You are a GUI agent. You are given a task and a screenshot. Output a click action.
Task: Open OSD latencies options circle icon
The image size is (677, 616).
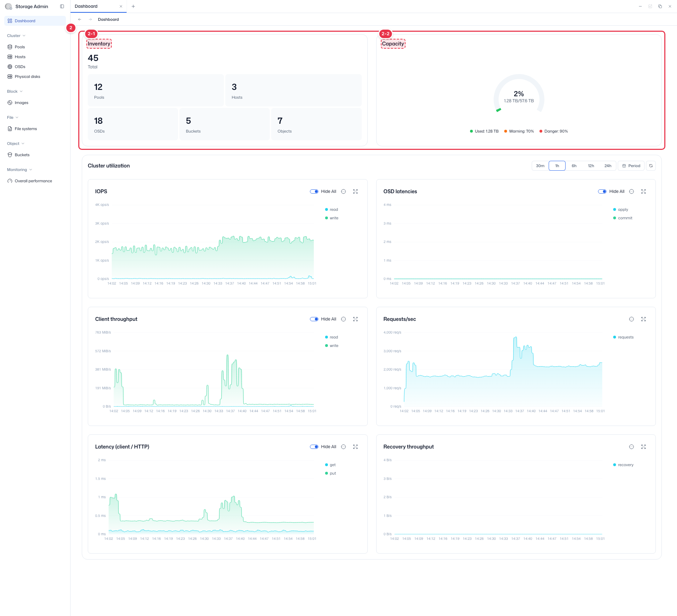[x=632, y=191]
